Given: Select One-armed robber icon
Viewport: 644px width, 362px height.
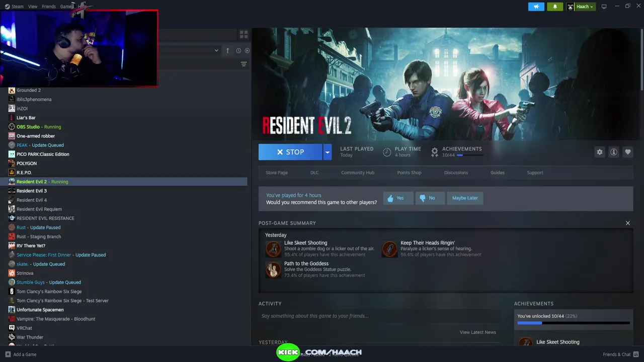Looking at the screenshot, I should point(12,136).
